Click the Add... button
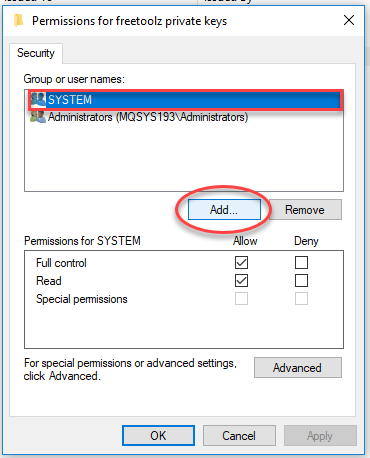The height and width of the screenshot is (458, 370). (x=224, y=210)
